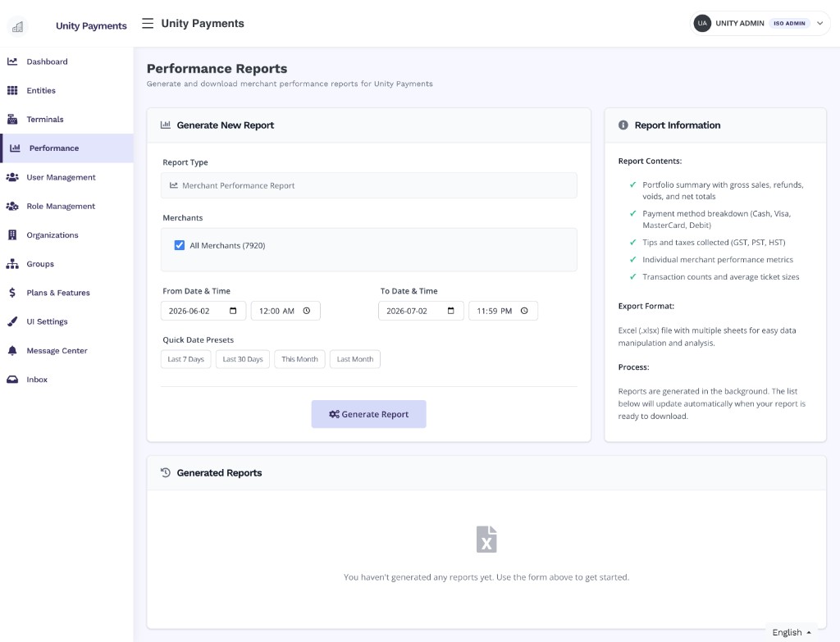Open clock picker for To time
The width and height of the screenshot is (840, 642).
(524, 311)
